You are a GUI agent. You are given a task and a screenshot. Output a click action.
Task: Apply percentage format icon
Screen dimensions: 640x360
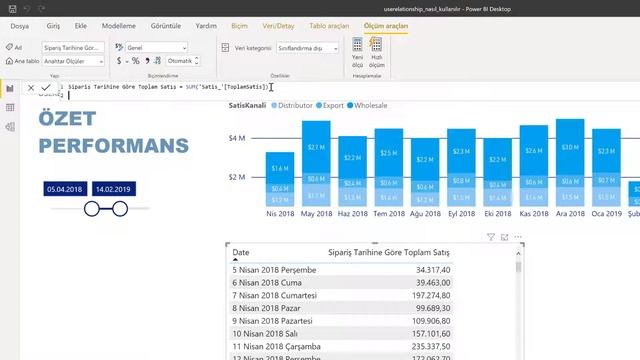pyautogui.click(x=136, y=61)
